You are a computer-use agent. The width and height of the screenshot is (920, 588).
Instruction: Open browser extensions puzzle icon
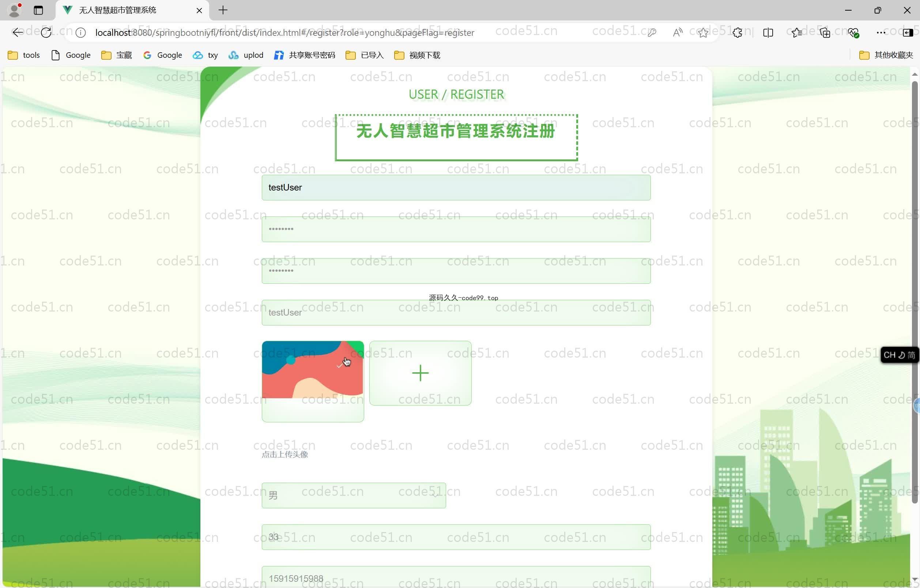[x=738, y=33]
